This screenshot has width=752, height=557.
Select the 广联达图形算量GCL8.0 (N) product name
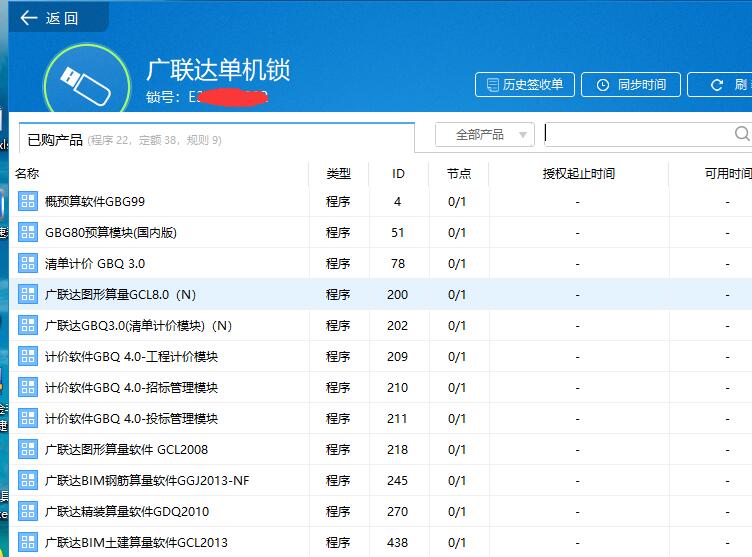click(120, 295)
